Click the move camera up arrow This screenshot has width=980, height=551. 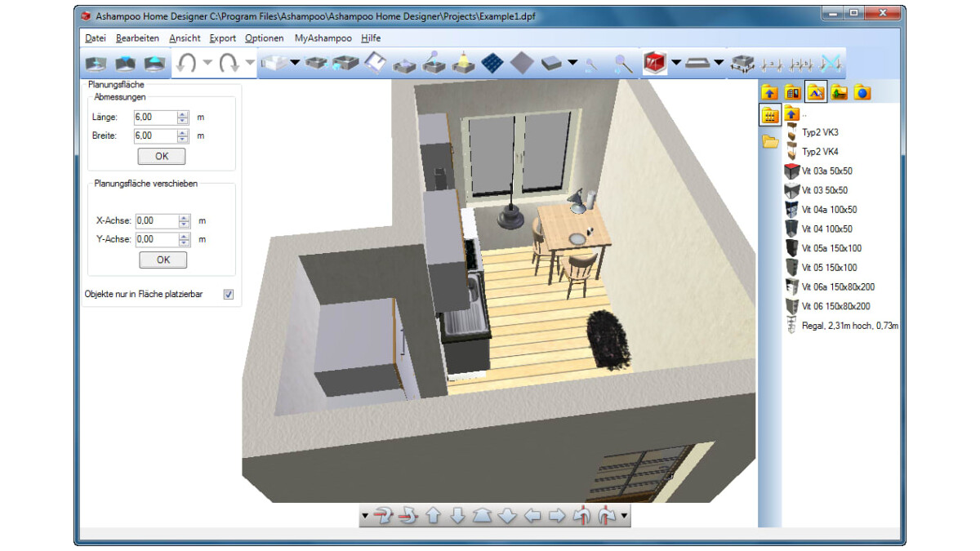434,516
